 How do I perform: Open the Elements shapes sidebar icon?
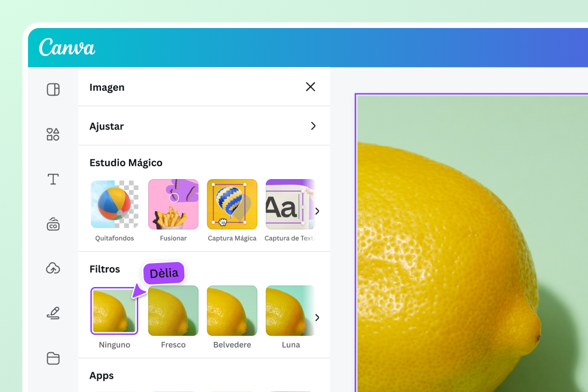pos(53,134)
